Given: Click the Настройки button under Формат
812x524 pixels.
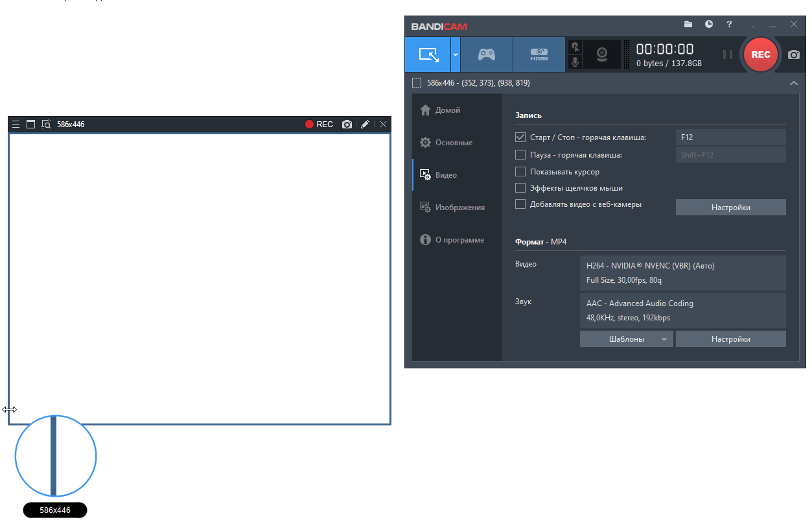Looking at the screenshot, I should (730, 339).
